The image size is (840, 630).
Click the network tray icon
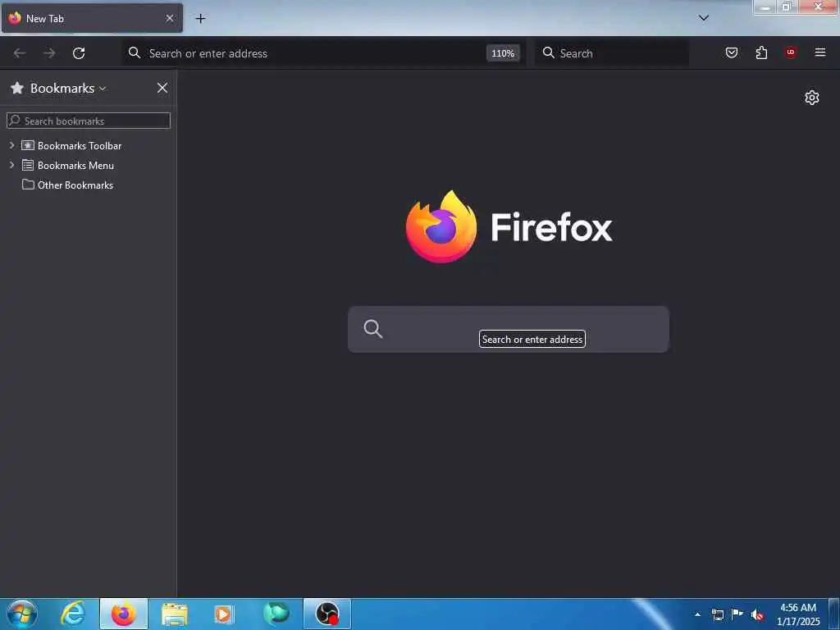pyautogui.click(x=718, y=614)
